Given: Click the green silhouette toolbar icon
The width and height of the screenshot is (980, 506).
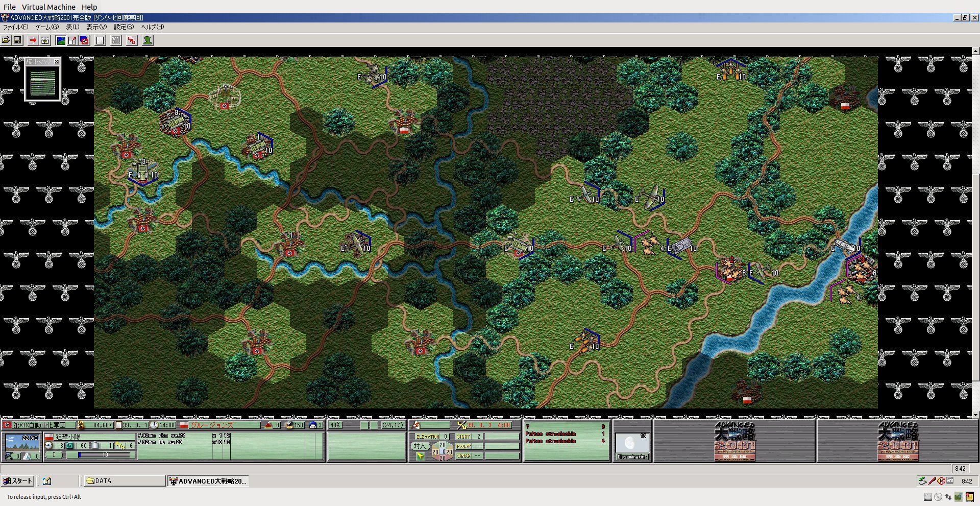Looking at the screenshot, I should point(148,40).
